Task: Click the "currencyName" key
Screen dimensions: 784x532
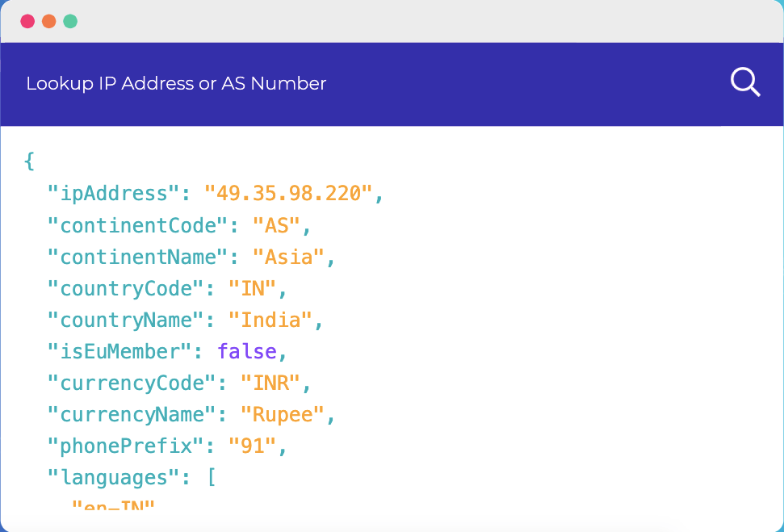Action: coord(132,414)
